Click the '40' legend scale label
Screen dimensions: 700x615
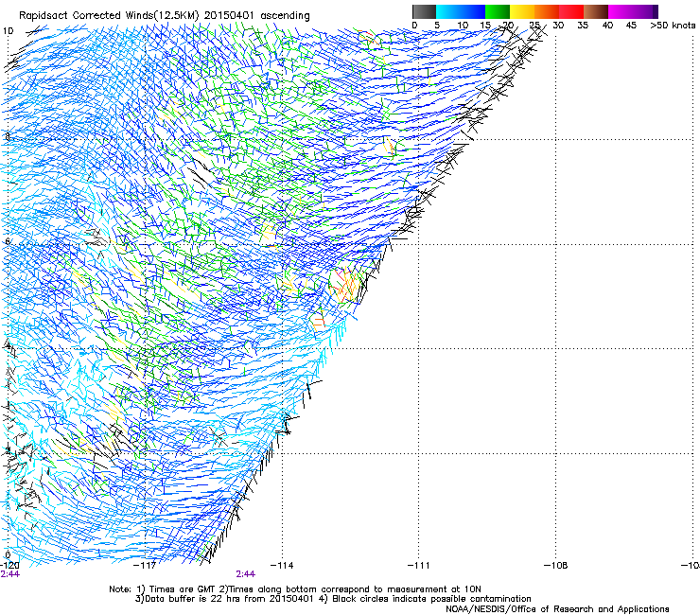(x=607, y=26)
